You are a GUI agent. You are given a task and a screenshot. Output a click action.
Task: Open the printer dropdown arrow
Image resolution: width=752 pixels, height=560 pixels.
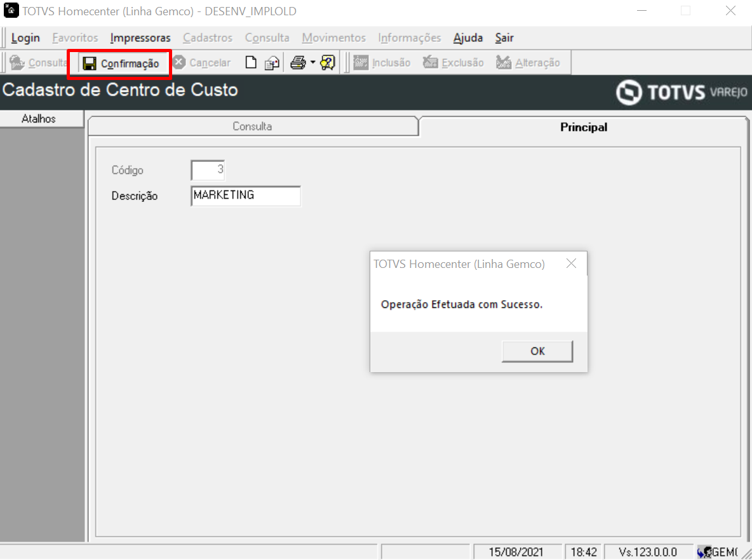[x=312, y=63]
